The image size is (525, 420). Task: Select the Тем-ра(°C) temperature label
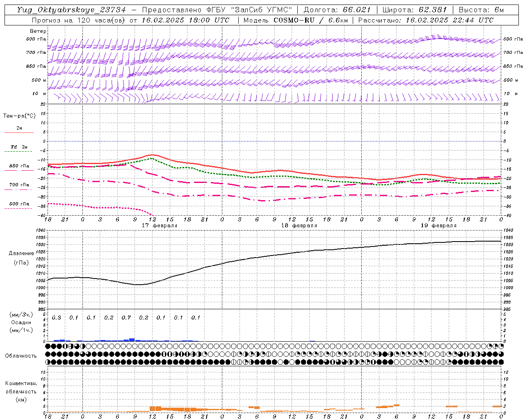coord(19,116)
